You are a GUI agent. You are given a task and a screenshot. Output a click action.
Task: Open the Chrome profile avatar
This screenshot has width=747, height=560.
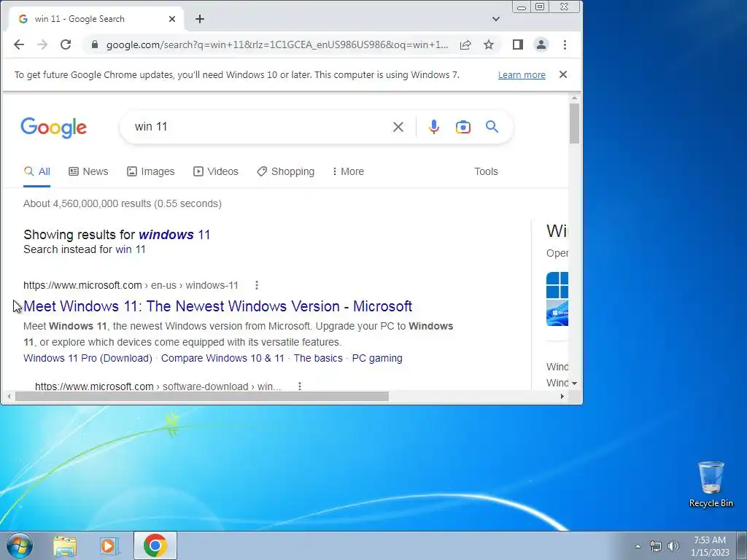(541, 44)
